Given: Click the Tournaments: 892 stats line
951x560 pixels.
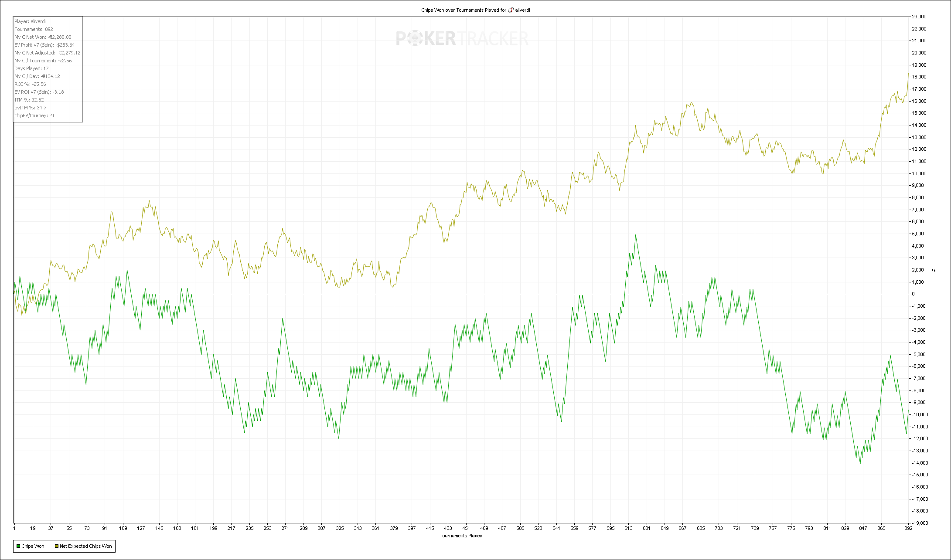Looking at the screenshot, I should tap(34, 29).
